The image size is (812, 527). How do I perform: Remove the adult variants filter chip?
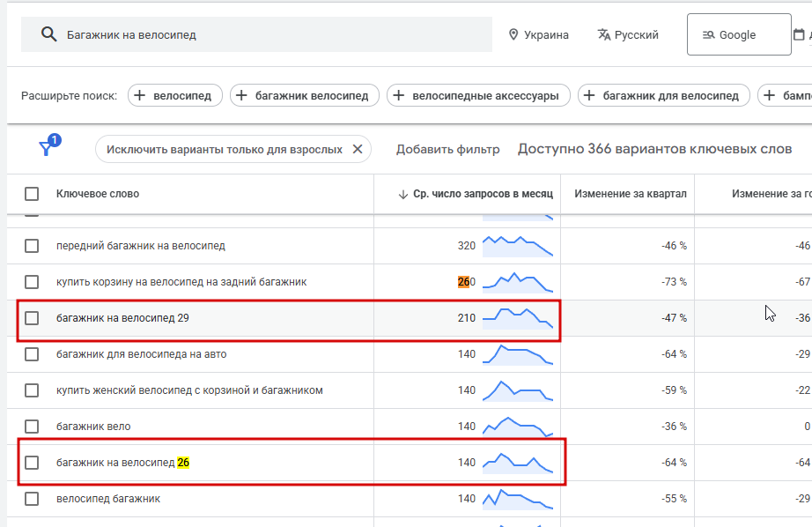[x=358, y=150]
